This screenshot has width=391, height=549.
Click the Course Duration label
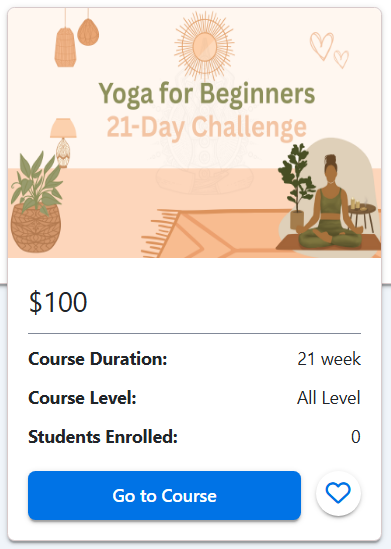[98, 359]
